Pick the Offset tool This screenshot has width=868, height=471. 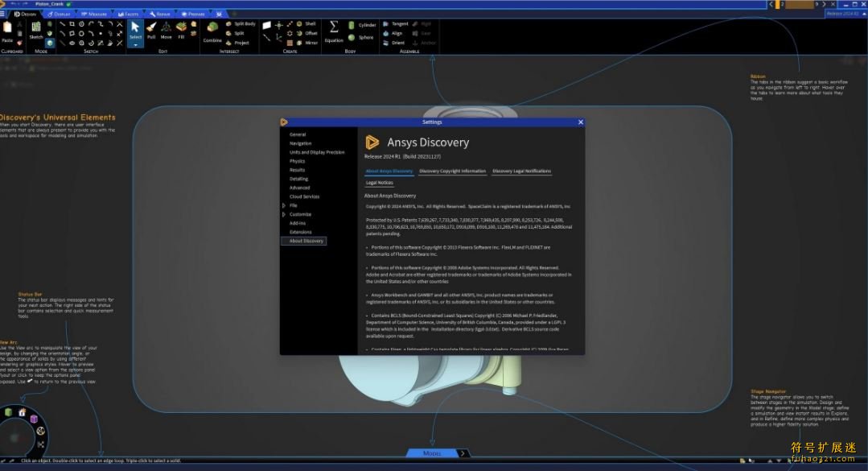tap(307, 33)
